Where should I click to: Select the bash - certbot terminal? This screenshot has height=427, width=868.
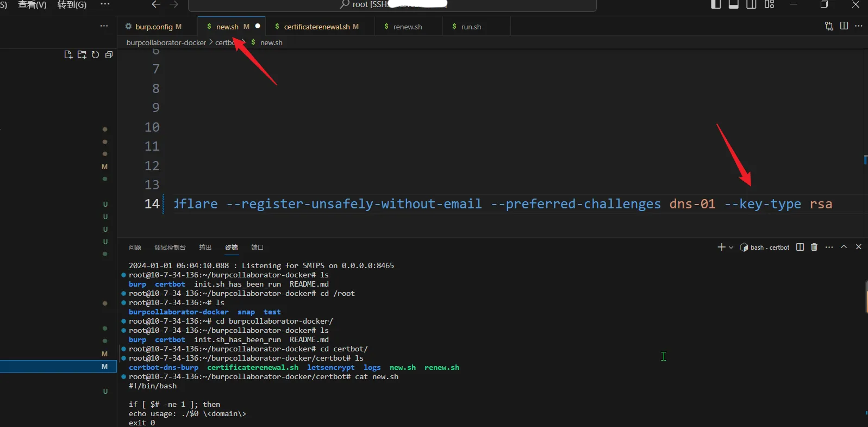pos(765,247)
